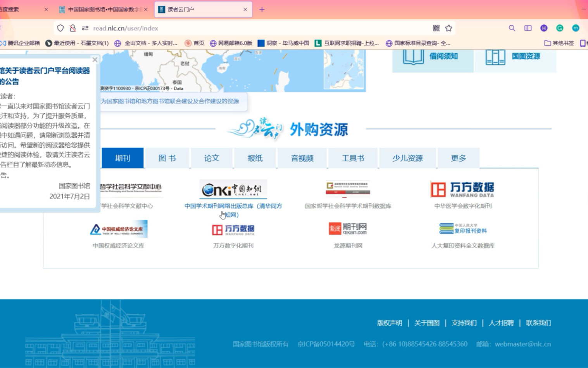Dismiss the announcement popup with X
The image size is (588, 368).
click(95, 60)
